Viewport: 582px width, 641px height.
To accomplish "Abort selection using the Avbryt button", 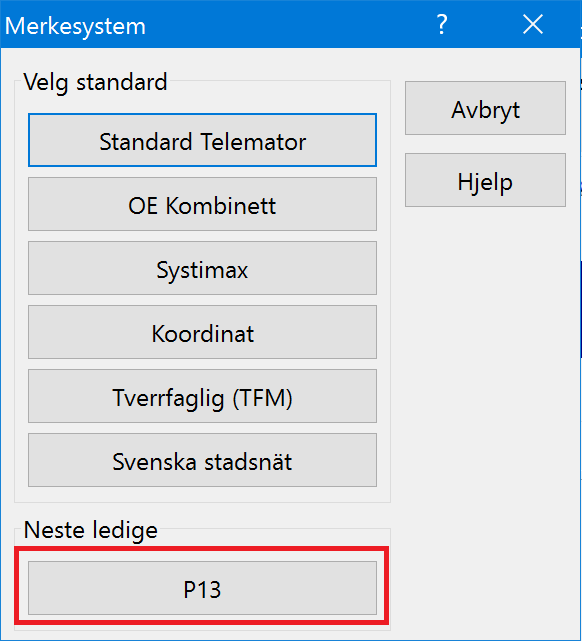I will pos(485,108).
